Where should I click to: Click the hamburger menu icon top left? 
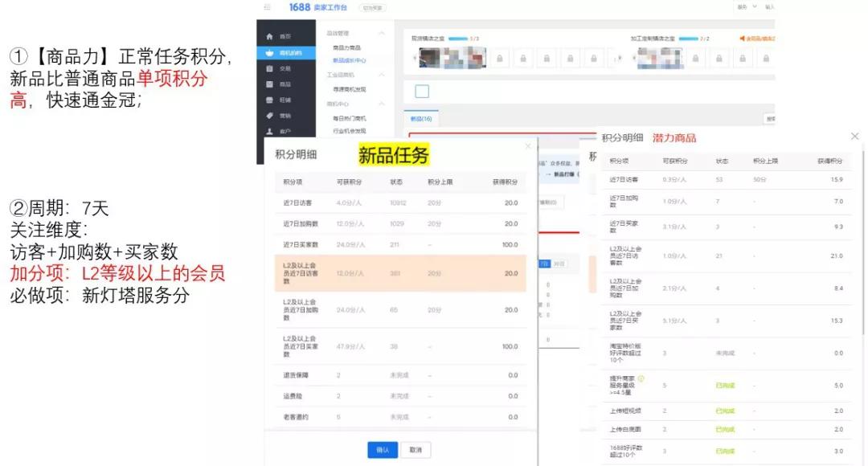[267, 7]
